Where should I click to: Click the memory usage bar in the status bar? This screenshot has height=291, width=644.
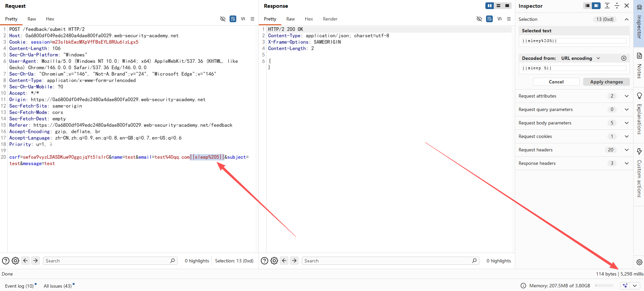(604, 286)
